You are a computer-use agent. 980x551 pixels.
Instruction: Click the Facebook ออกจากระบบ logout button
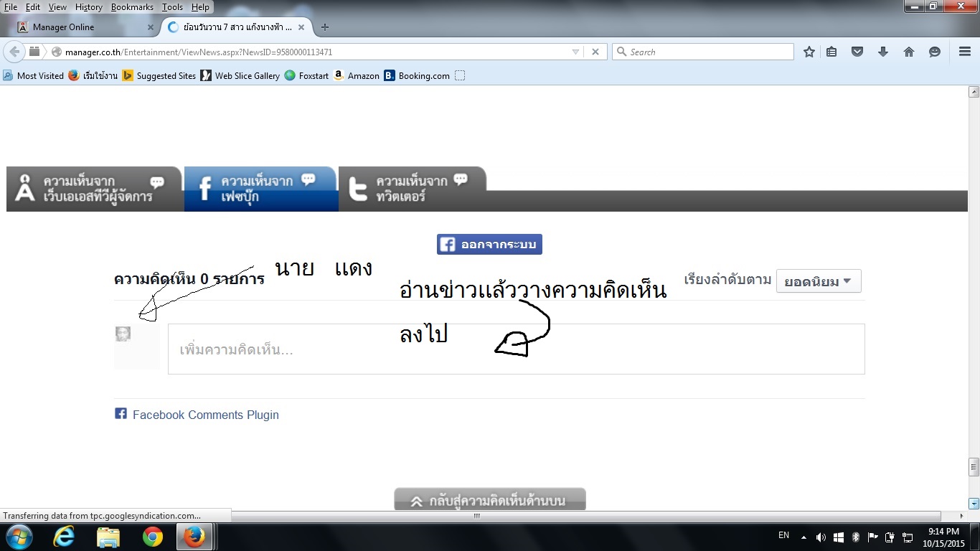click(x=489, y=245)
